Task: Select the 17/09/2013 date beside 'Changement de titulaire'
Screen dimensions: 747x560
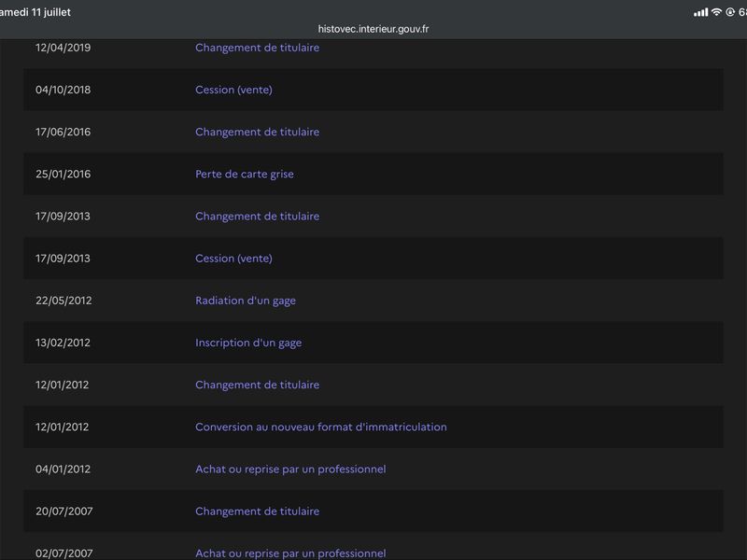Action: click(x=63, y=217)
